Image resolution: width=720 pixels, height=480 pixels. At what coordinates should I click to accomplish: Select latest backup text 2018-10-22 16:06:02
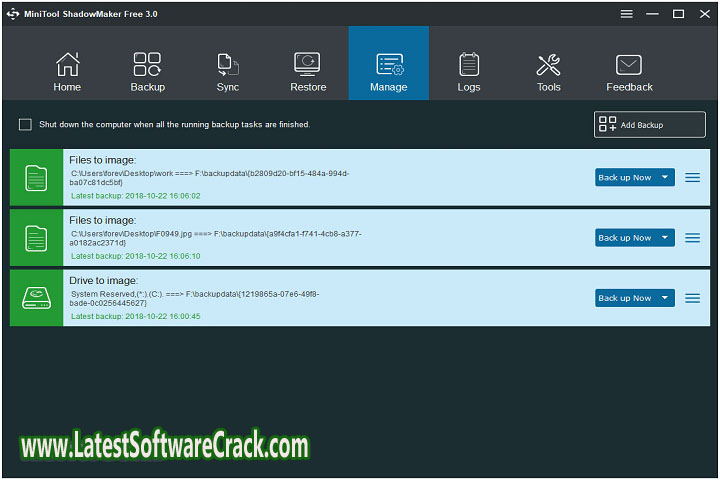(135, 196)
